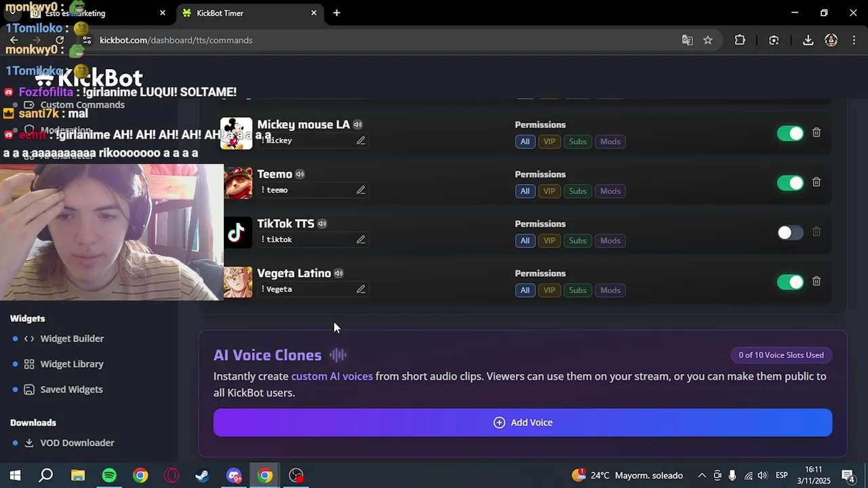Select Subs permission for TikTok TTS
This screenshot has width=868, height=488.
578,241
